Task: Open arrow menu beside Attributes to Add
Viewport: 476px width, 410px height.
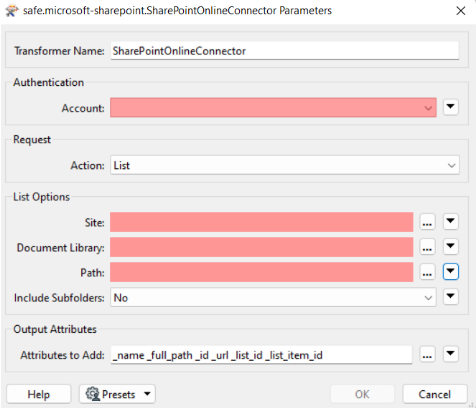Action: pos(451,354)
